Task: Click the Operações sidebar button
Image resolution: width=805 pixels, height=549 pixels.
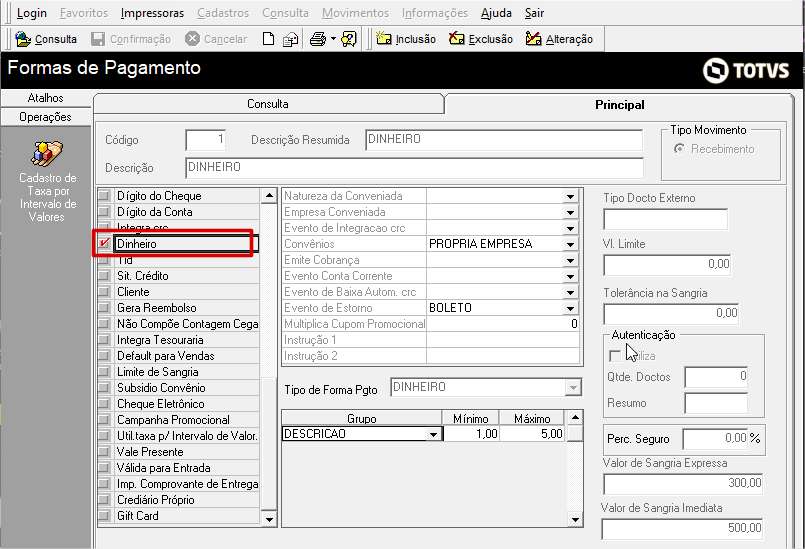Action: coord(46,117)
